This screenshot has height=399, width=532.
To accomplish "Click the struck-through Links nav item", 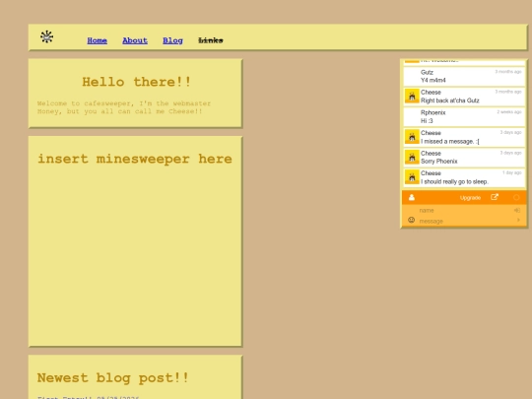I will (x=211, y=40).
